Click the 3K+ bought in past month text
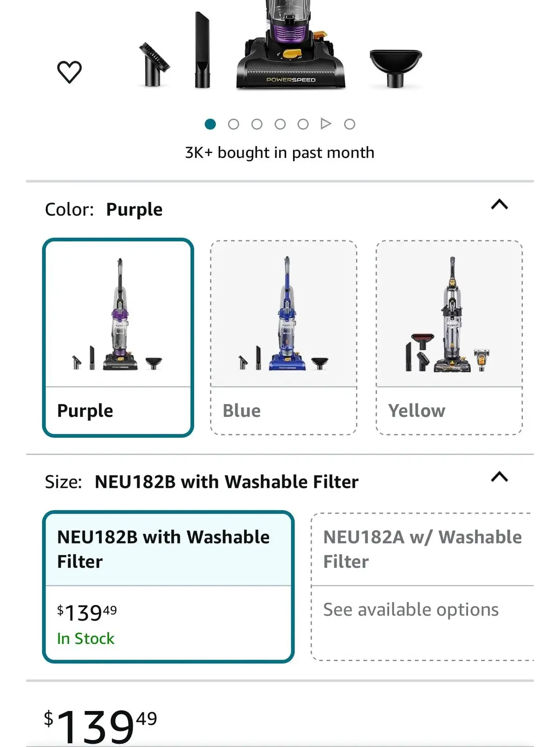The width and height of the screenshot is (560, 747). 279,152
